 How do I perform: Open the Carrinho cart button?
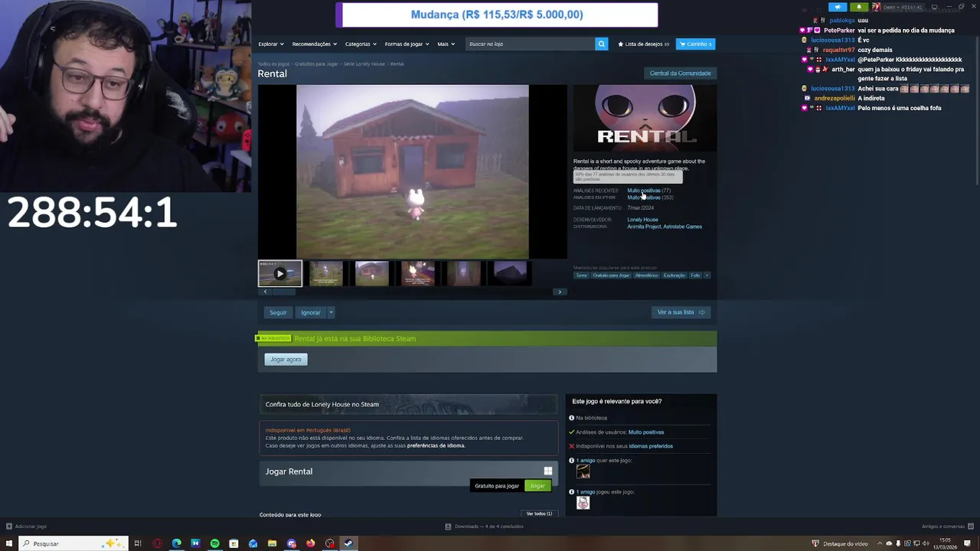coord(695,44)
